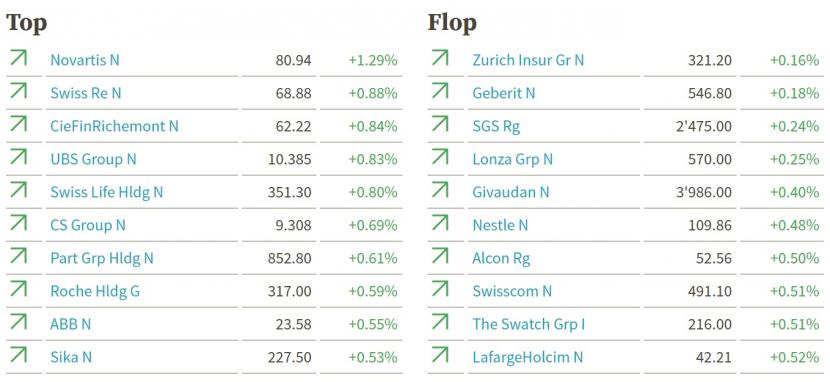Click the arrow icon beside Givaudan N
The image size is (830, 382).
click(x=440, y=189)
